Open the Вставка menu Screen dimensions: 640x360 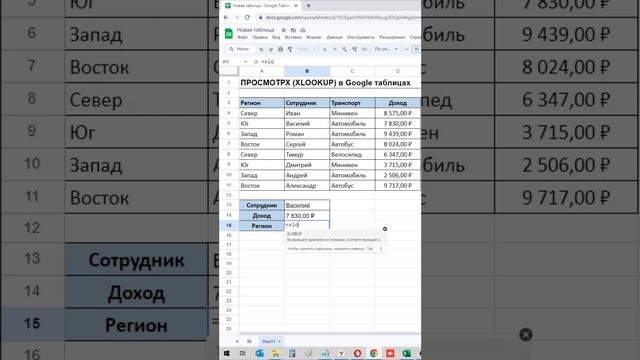pos(293,38)
